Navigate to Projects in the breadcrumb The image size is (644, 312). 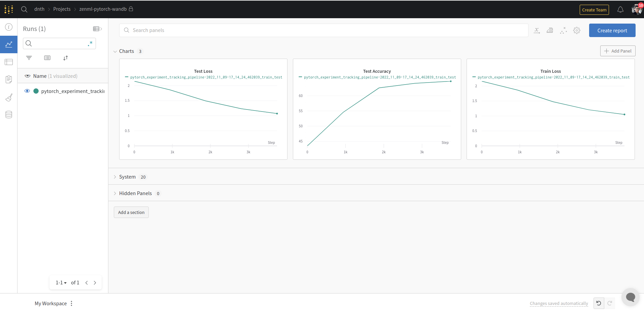(62, 9)
